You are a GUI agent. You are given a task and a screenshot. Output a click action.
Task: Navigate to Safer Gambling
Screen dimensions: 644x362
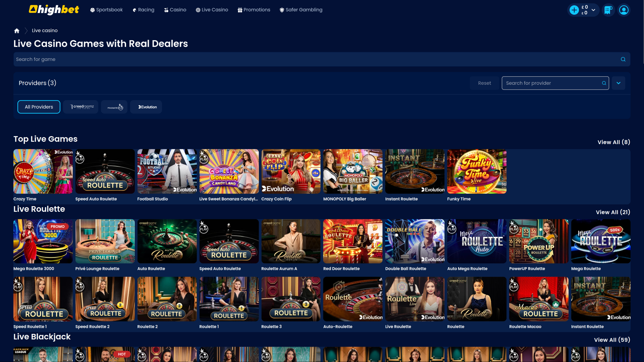(301, 10)
